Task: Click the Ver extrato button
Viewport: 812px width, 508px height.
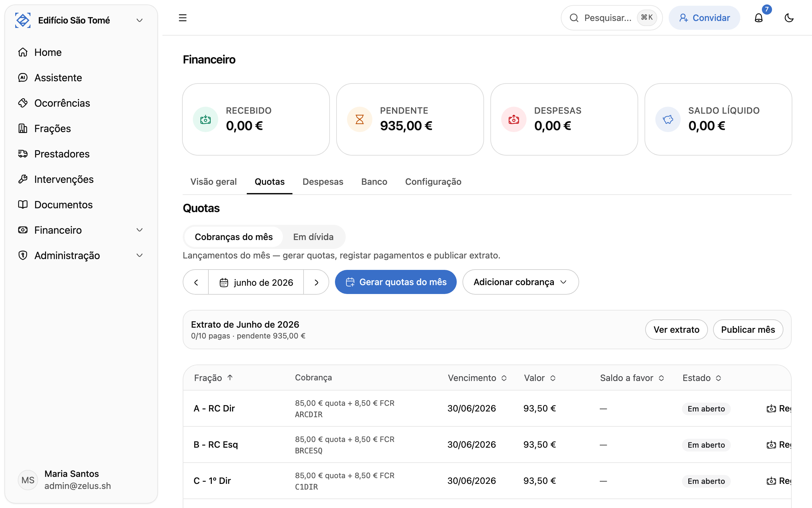Action: coord(676,330)
